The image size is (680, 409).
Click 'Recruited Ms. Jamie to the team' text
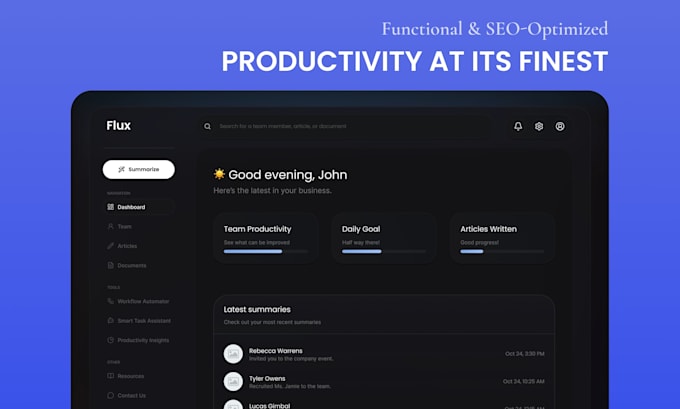tap(290, 386)
